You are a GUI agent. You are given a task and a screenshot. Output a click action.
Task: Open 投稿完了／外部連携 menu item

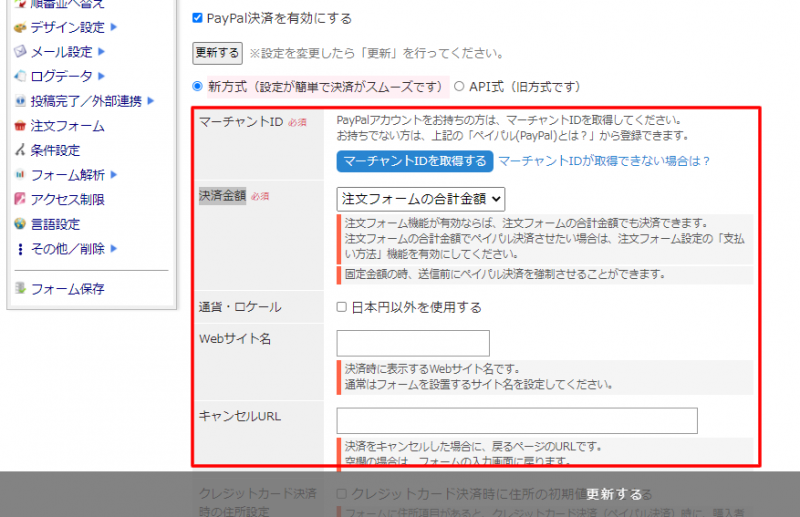coord(86,101)
